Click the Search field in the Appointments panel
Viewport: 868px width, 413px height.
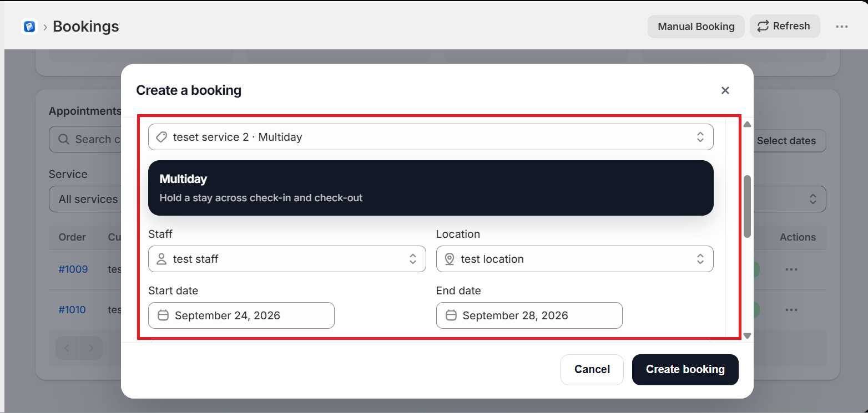[x=86, y=139]
